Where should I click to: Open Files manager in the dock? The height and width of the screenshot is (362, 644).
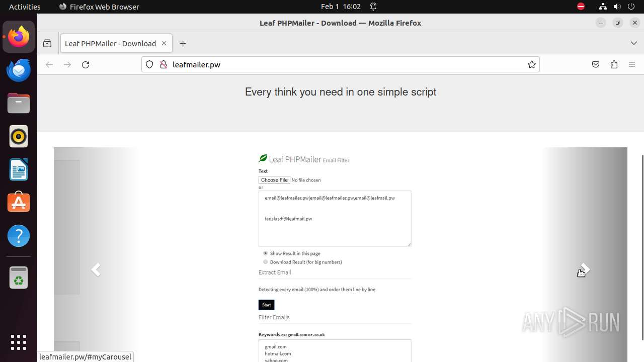coord(19,103)
